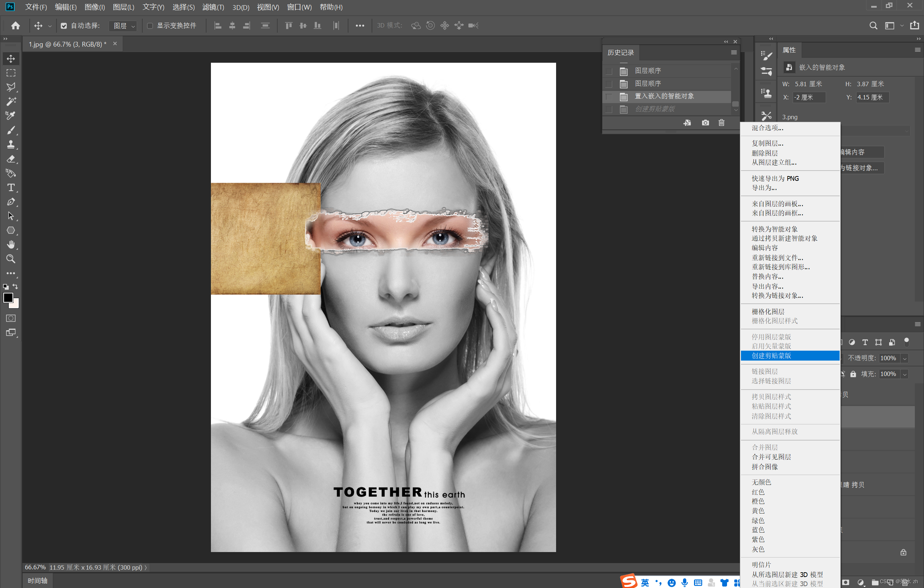Viewport: 924px width, 588px height.
Task: Toggle history brush source for 图层顺序 state
Action: (609, 71)
